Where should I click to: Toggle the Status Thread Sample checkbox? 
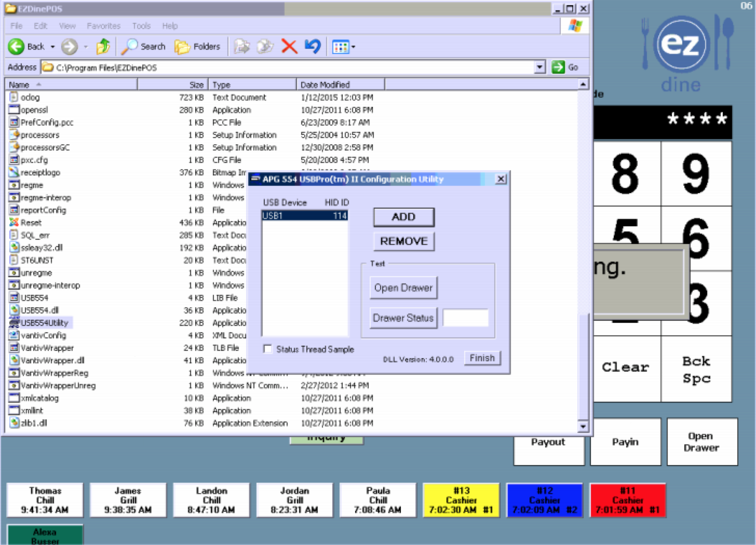pyautogui.click(x=267, y=349)
